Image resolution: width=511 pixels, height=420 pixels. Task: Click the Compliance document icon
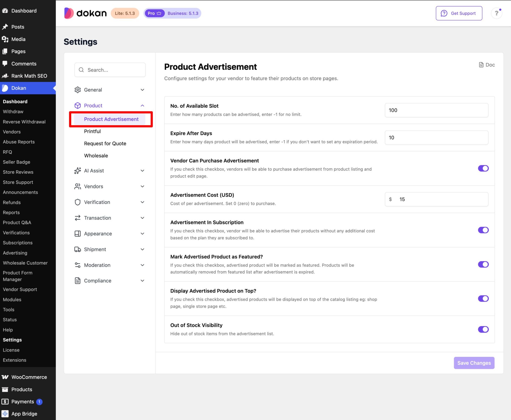(x=77, y=281)
